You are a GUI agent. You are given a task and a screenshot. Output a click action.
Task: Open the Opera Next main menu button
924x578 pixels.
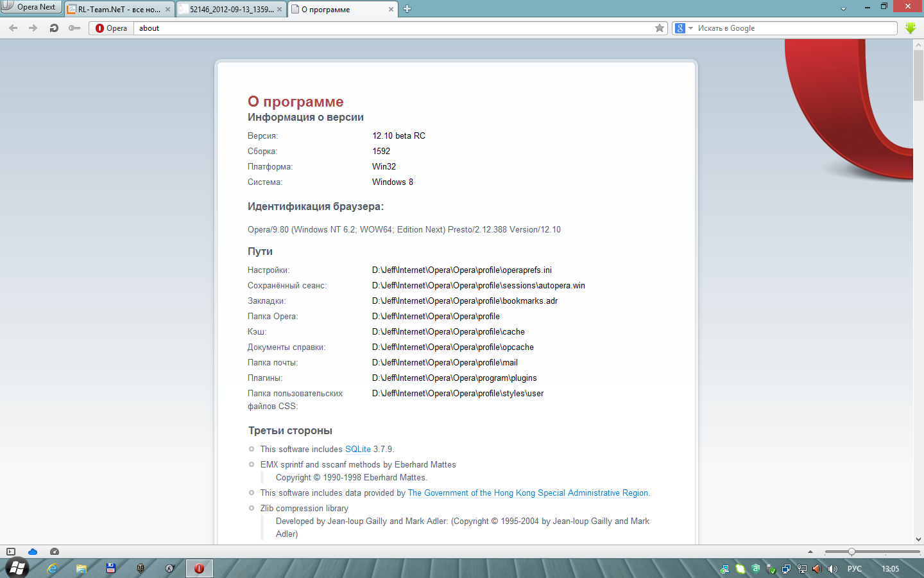(31, 7)
